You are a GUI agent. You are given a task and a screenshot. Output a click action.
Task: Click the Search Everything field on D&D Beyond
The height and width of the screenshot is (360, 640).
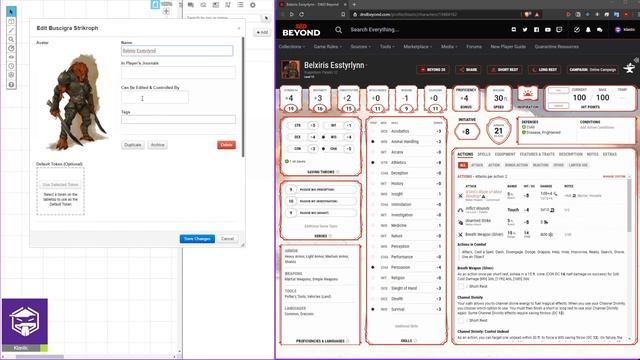tap(375, 30)
